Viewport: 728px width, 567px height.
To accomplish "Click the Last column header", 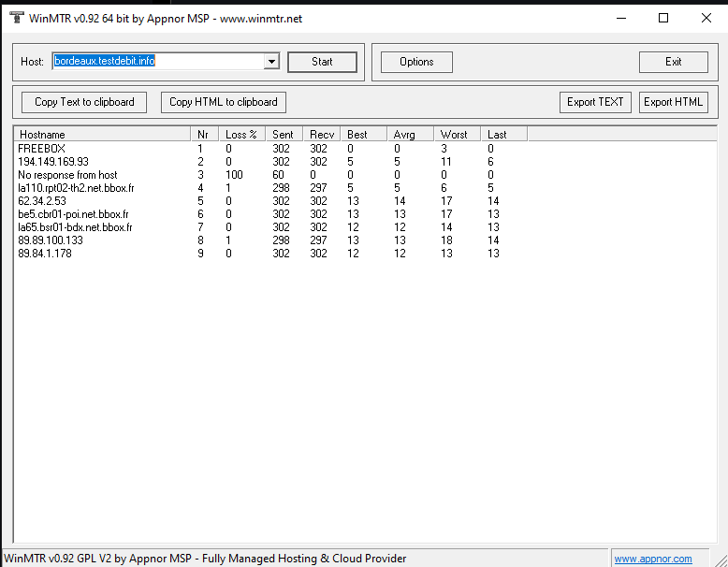I will click(503, 134).
